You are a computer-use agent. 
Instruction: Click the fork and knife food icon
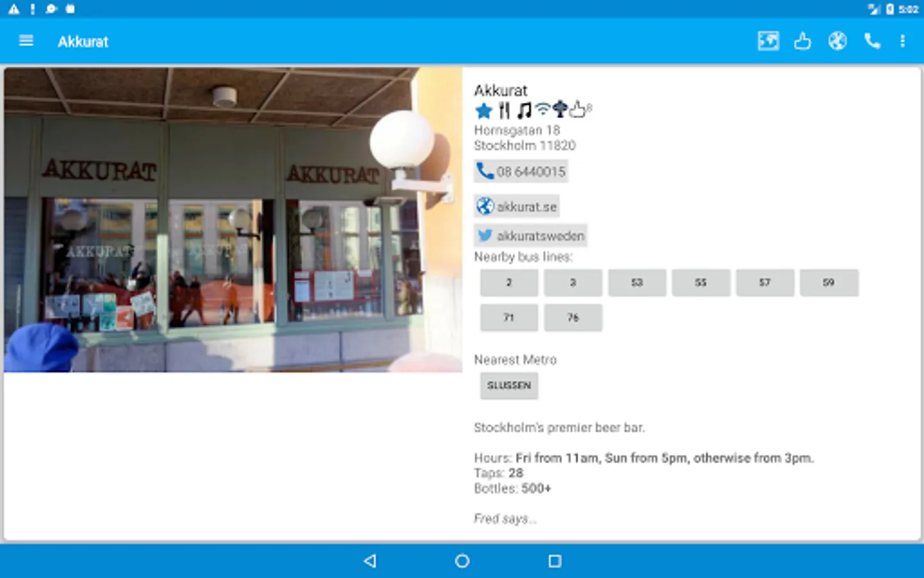(x=504, y=110)
